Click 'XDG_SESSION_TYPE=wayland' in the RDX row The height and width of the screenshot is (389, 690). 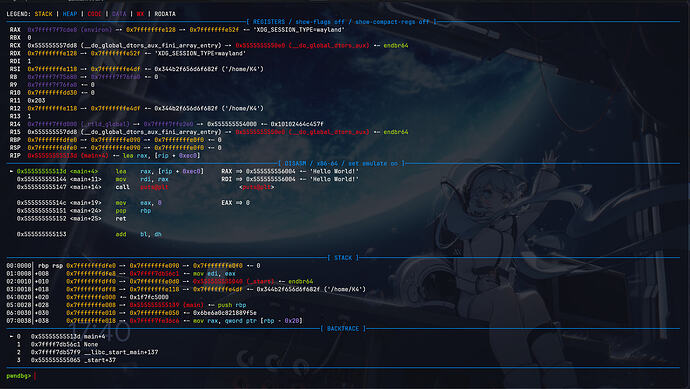[x=200, y=53]
